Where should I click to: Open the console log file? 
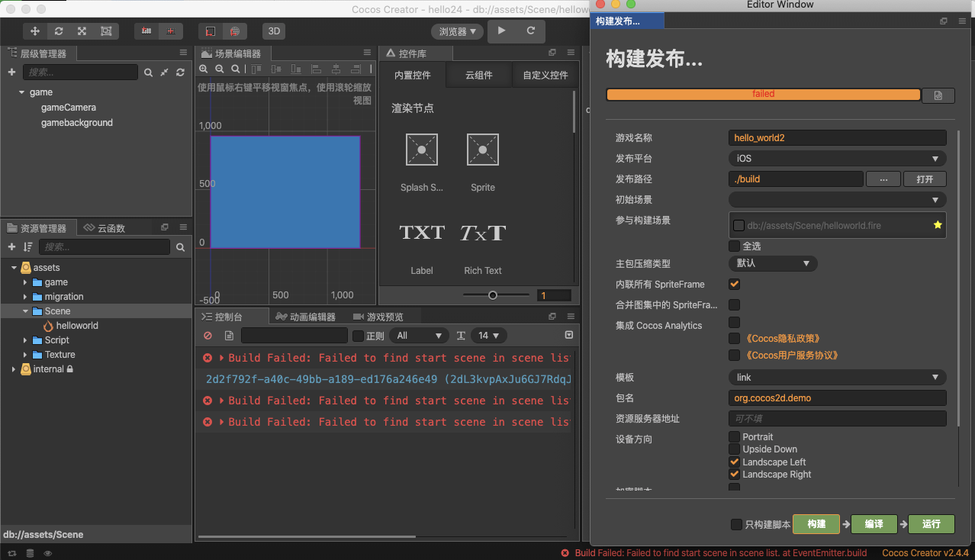[x=229, y=336]
